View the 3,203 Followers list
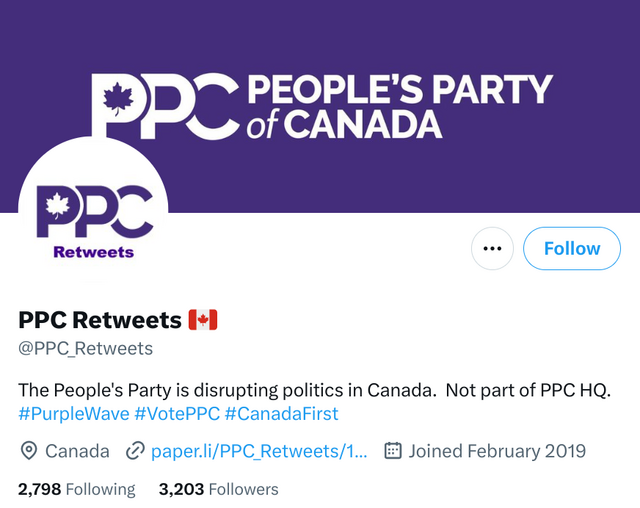This screenshot has width=640, height=508. (x=218, y=489)
